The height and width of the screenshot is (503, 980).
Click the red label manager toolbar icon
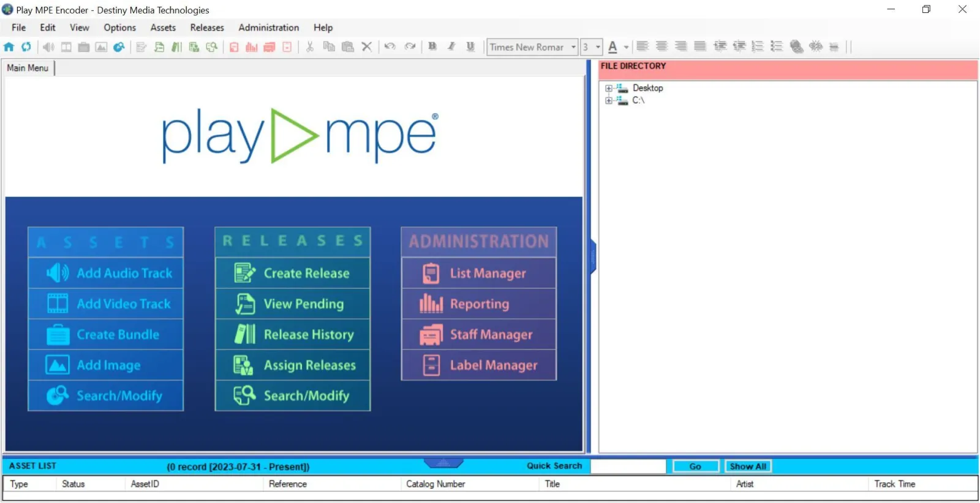[x=287, y=47]
